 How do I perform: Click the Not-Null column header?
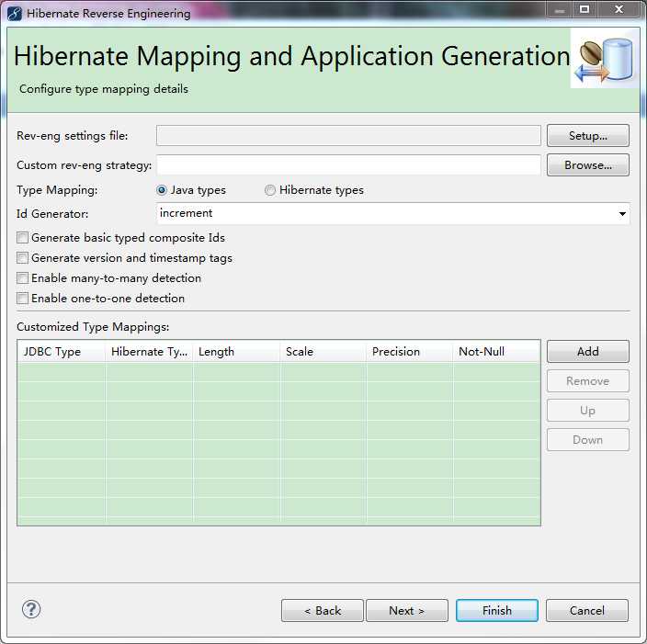coord(496,352)
